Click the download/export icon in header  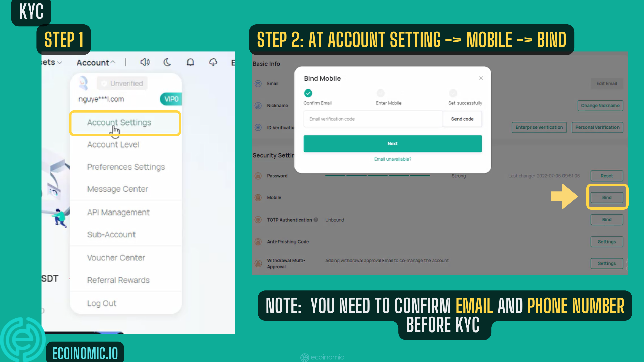click(213, 62)
